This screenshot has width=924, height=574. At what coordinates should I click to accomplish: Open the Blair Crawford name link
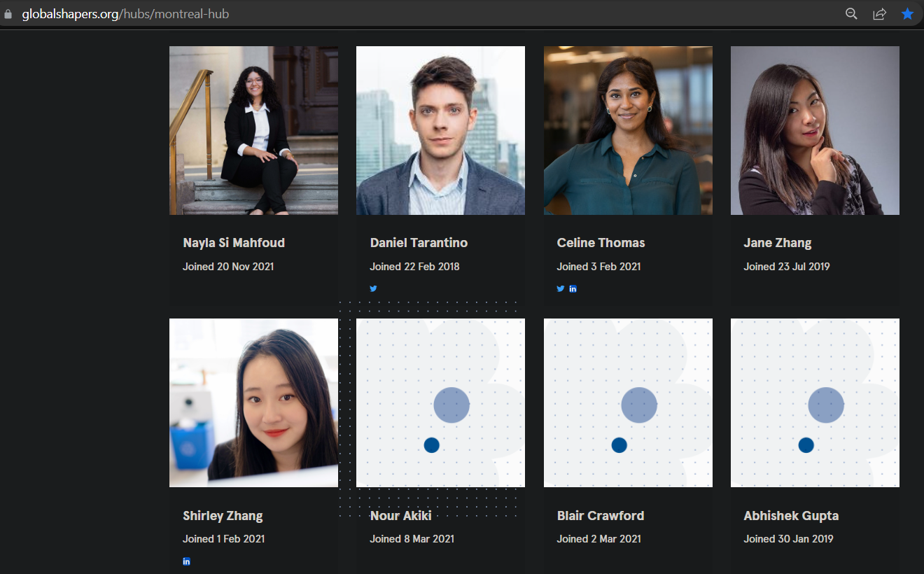tap(601, 516)
